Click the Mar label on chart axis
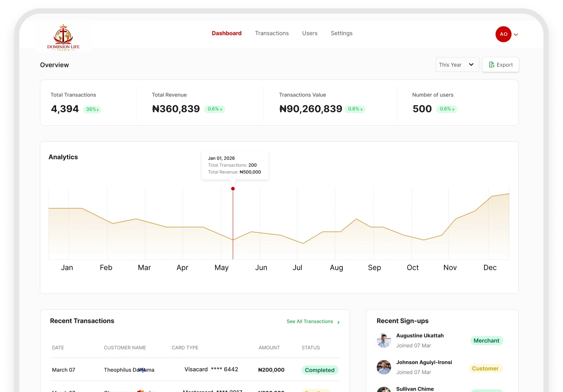The width and height of the screenshot is (563, 392). pyautogui.click(x=144, y=268)
